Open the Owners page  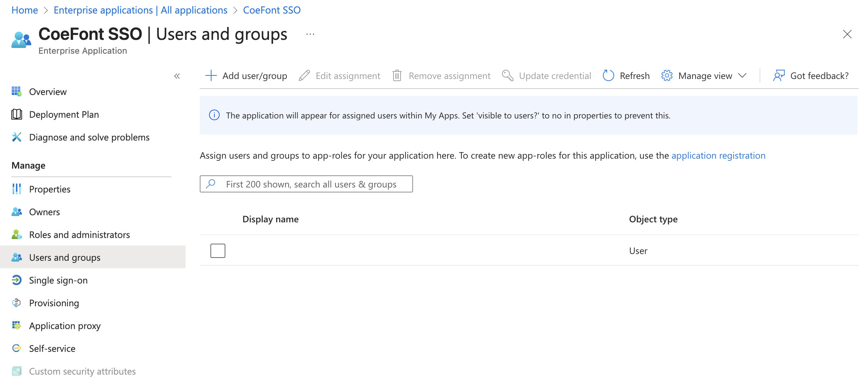[x=44, y=212]
